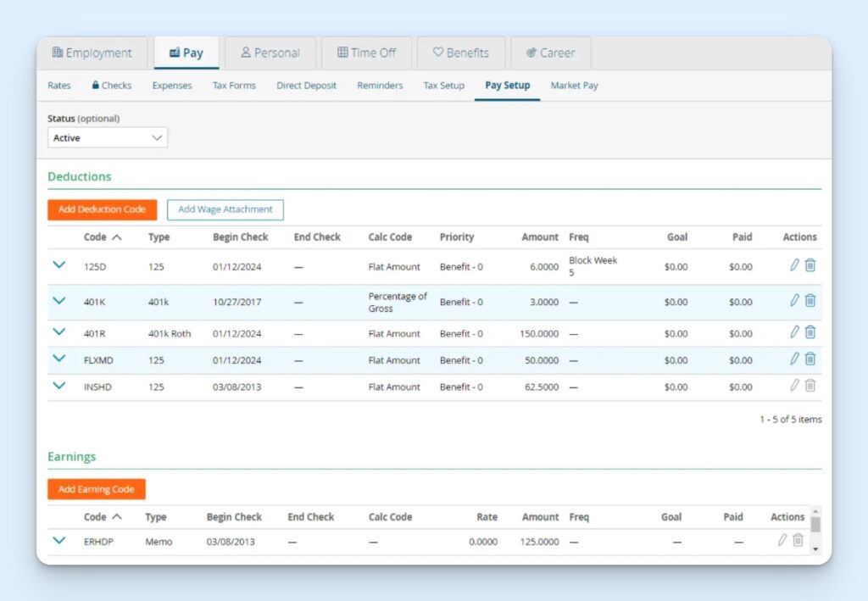Screen dimensions: 868x601
Task: Click the '1 - 5 of 5 items' pager text
Action: pos(791,420)
